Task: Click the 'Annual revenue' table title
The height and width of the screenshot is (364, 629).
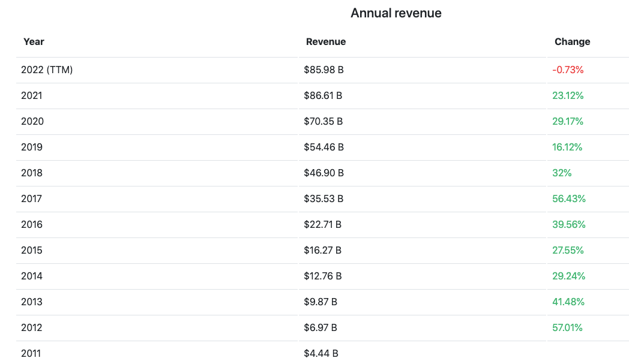Action: [396, 13]
